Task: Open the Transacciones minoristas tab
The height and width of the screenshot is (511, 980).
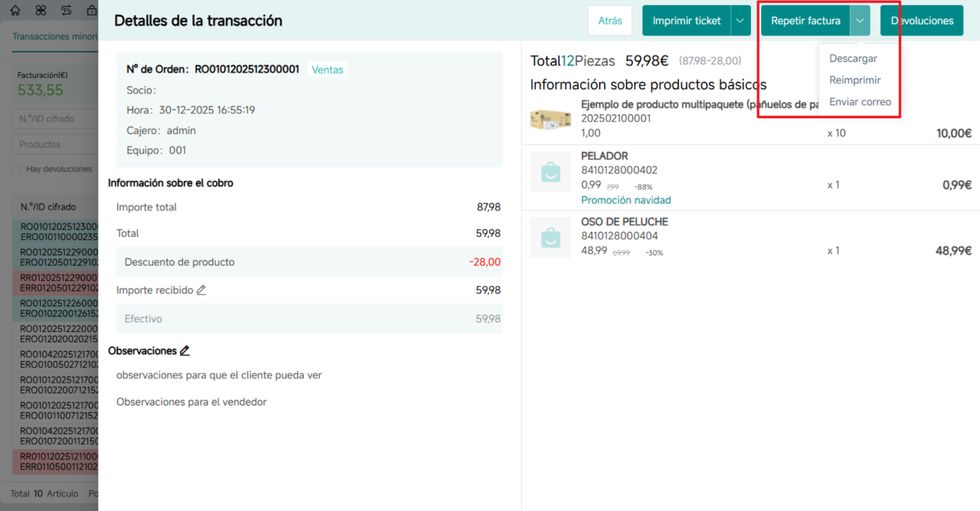Action: 55,36
